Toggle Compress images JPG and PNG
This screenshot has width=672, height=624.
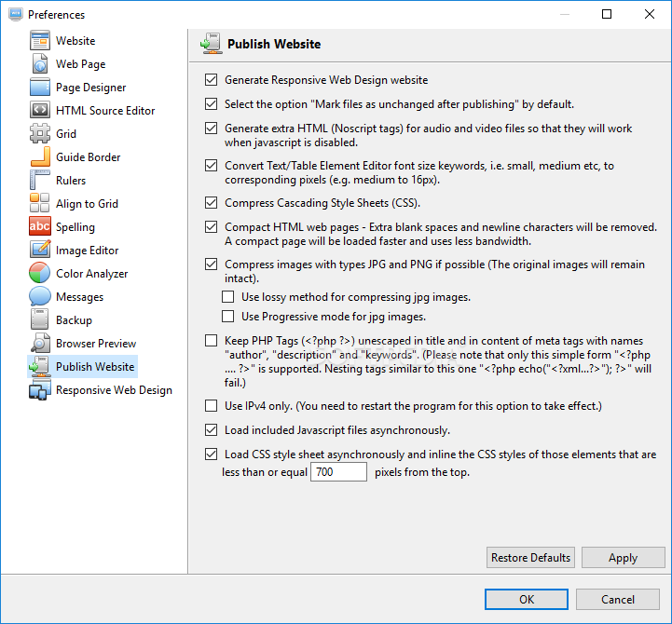tap(211, 264)
